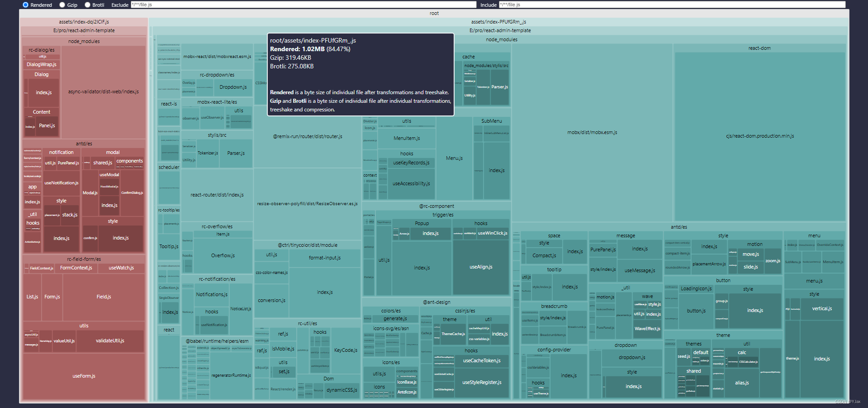This screenshot has width=868, height=408.
Task: Click the async-validator/dist-web/index.js block
Action: [104, 91]
